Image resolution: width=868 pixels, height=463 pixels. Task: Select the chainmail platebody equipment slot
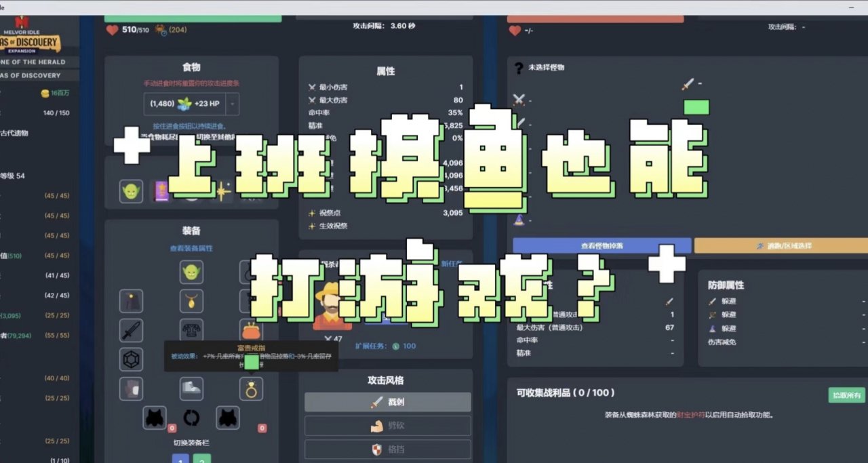pyautogui.click(x=191, y=330)
